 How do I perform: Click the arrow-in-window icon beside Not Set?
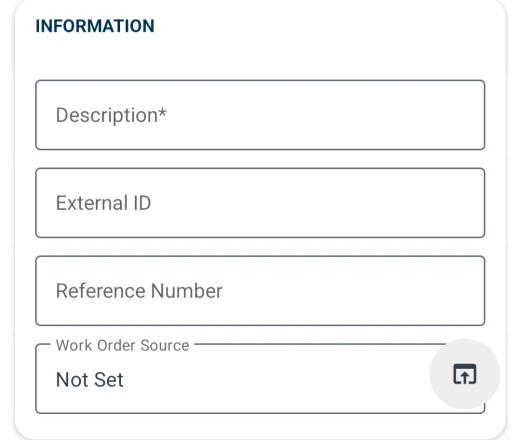[x=465, y=374]
